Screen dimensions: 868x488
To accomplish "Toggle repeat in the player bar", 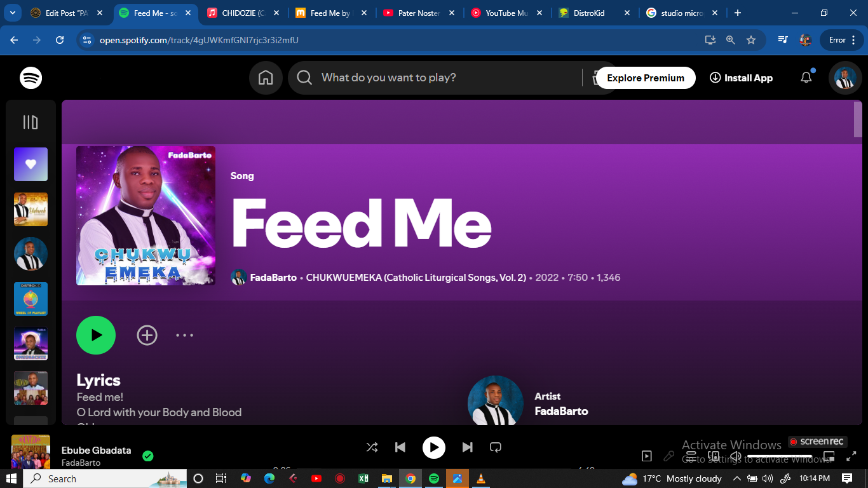I will coord(496,447).
